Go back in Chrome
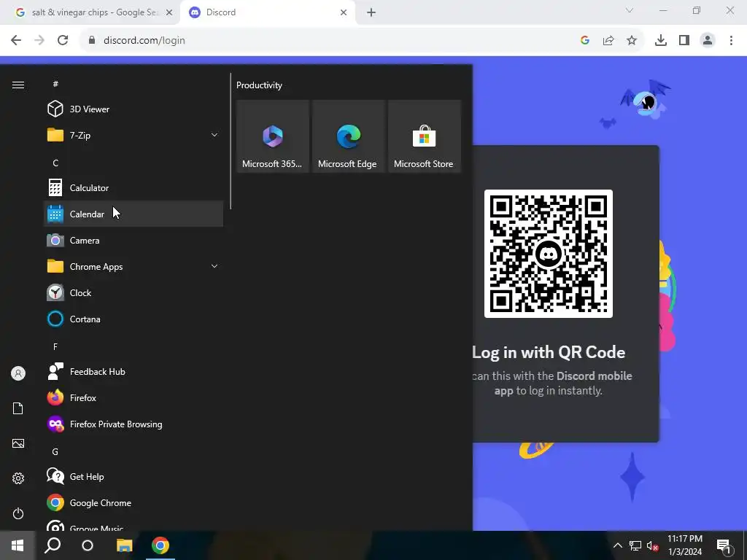This screenshot has height=560, width=747. tap(16, 41)
